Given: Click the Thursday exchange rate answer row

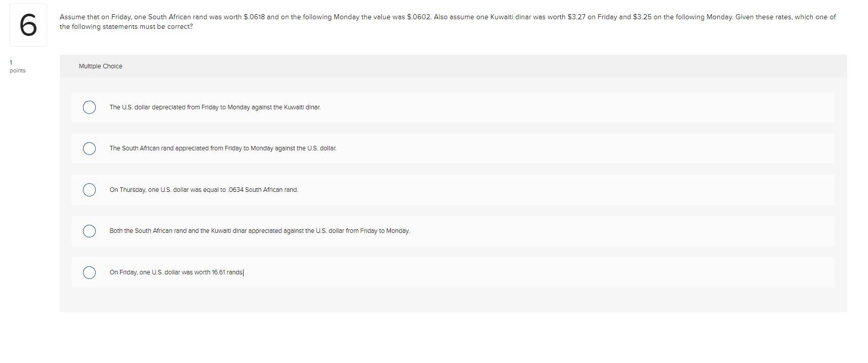Looking at the screenshot, I should [204, 190].
